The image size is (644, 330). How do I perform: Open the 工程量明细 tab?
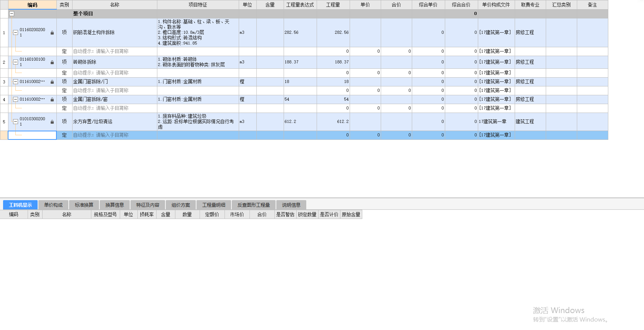[x=214, y=205]
